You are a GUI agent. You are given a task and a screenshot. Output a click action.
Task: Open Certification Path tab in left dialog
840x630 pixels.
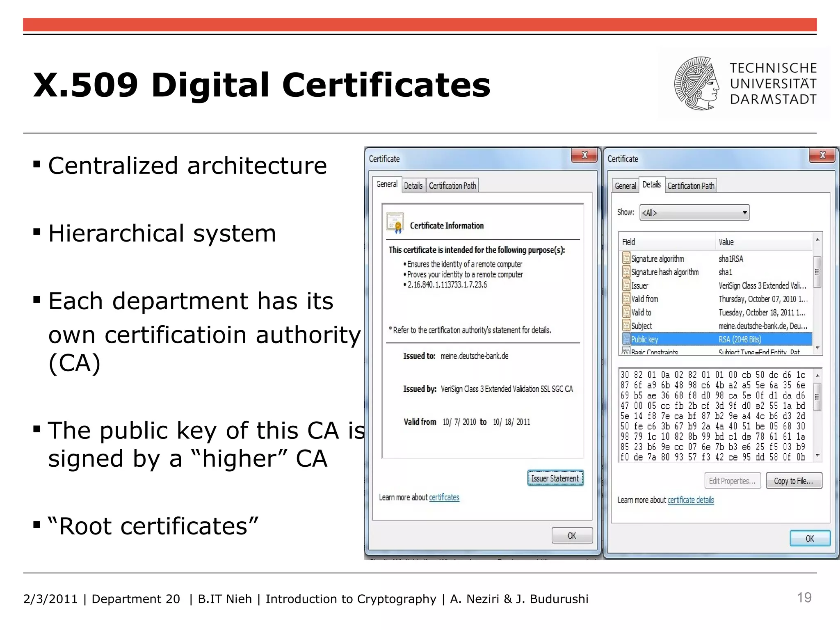(452, 185)
